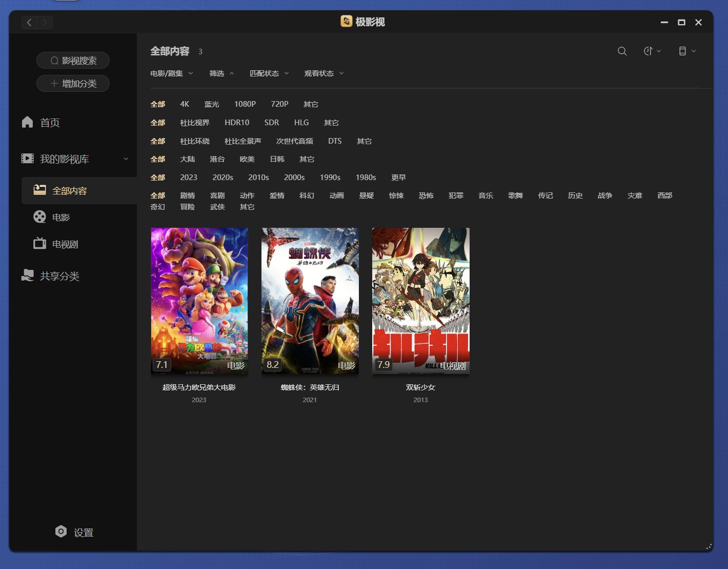Open the 观看状态 dropdown
The image size is (728, 569).
(324, 73)
